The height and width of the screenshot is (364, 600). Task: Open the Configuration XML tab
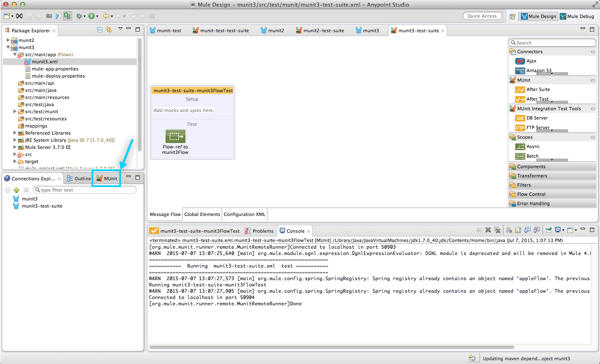coord(244,214)
